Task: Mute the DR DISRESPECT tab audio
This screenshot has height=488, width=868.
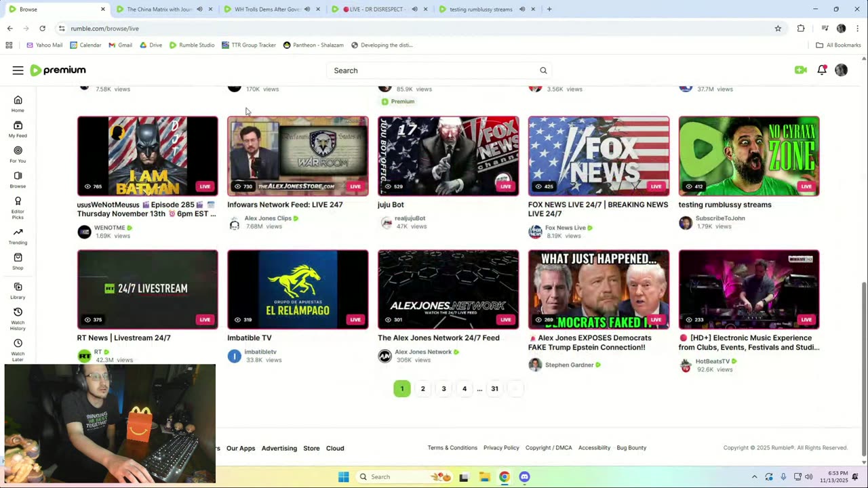Action: [x=414, y=9]
